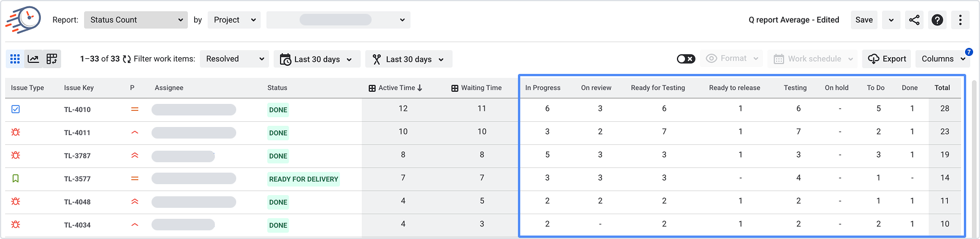
Task: Click the bug icon for TL-4034
Action: 16,225
